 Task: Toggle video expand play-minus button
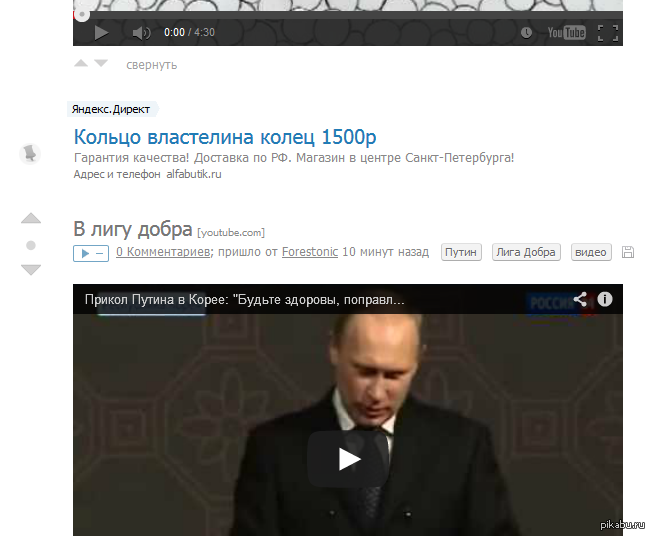click(x=91, y=253)
